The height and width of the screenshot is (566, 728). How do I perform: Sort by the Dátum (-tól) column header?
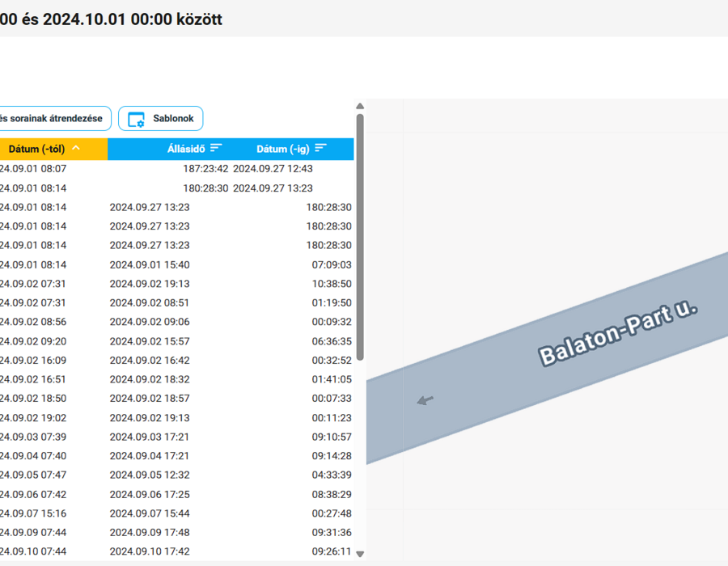coord(53,149)
